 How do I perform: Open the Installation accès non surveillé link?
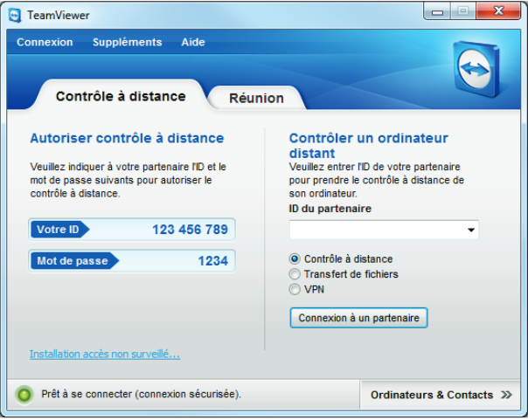pyautogui.click(x=105, y=354)
